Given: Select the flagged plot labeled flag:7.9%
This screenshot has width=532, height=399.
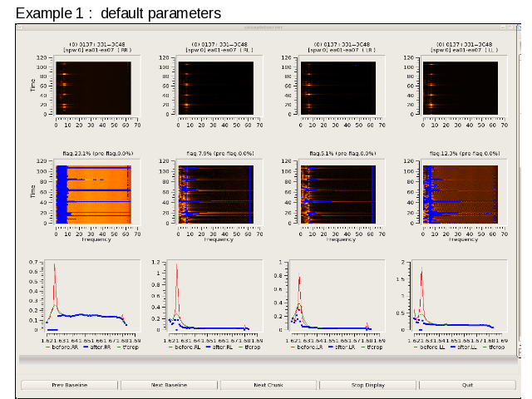Looking at the screenshot, I should tap(216, 195).
